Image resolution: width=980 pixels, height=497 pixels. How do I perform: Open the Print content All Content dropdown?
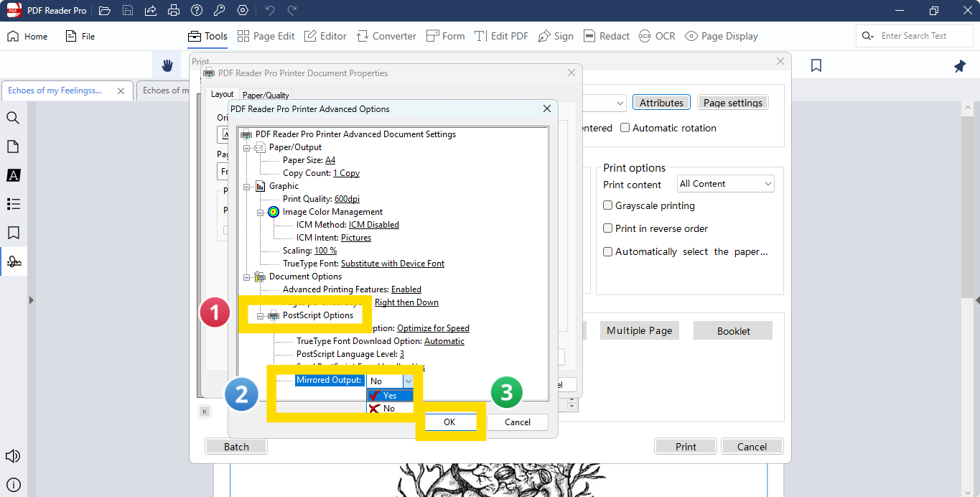(x=726, y=184)
